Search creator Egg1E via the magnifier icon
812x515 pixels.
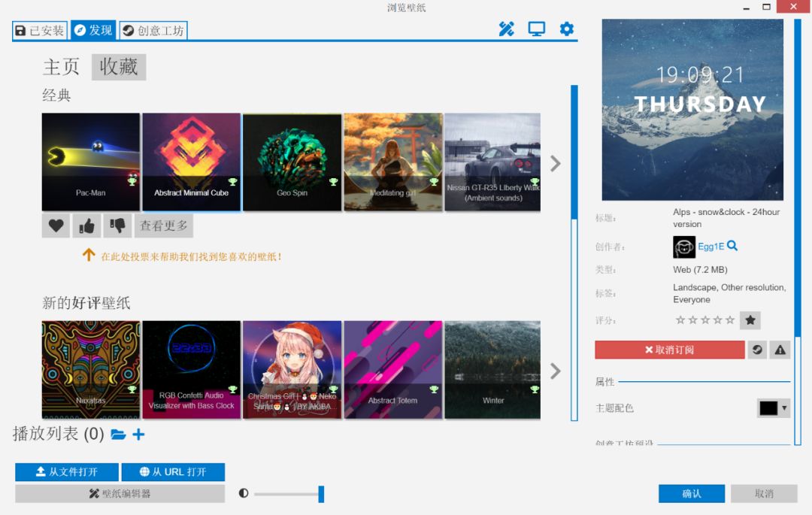[732, 246]
